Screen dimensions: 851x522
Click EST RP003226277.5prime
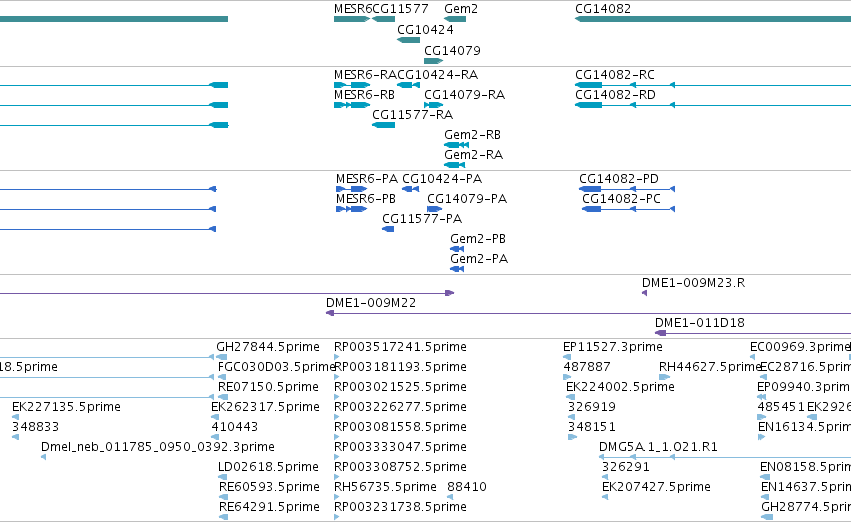click(401, 408)
